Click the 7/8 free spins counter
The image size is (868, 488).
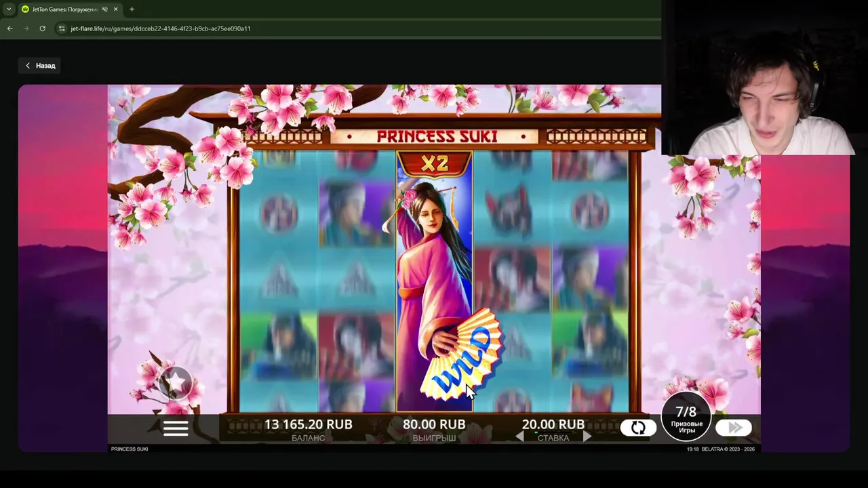pyautogui.click(x=686, y=417)
